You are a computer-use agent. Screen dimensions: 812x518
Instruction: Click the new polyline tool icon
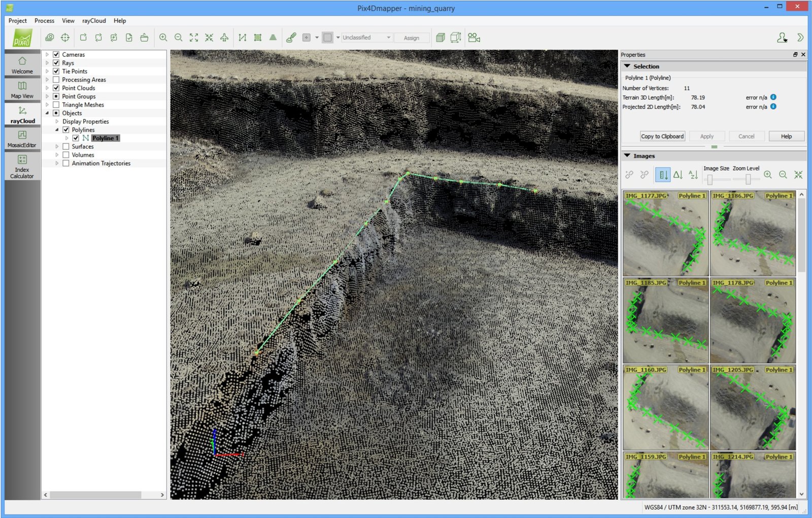[243, 38]
